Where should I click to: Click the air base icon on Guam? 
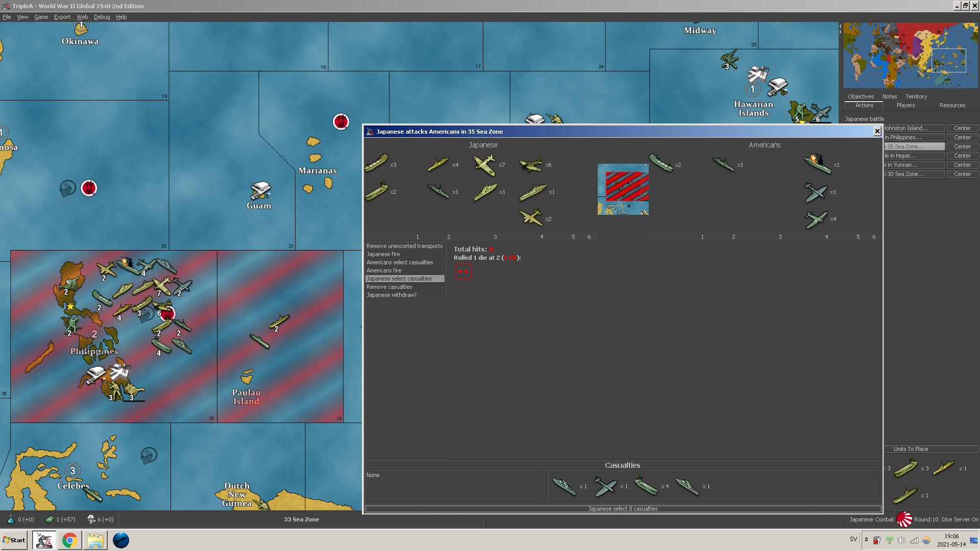(x=261, y=190)
